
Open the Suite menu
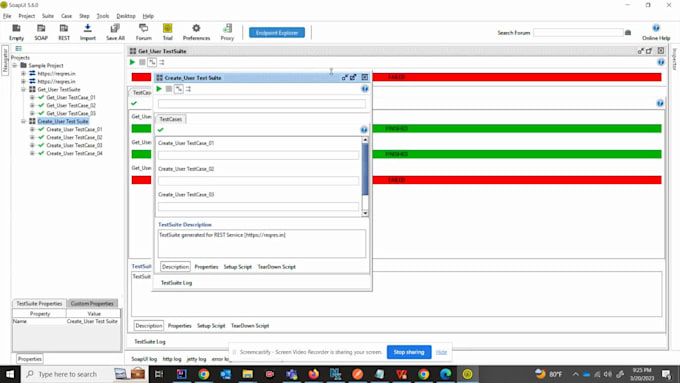pyautogui.click(x=48, y=16)
